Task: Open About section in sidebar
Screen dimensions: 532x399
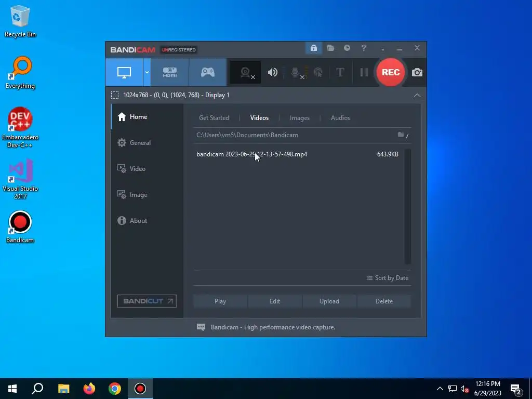Action: (147, 220)
